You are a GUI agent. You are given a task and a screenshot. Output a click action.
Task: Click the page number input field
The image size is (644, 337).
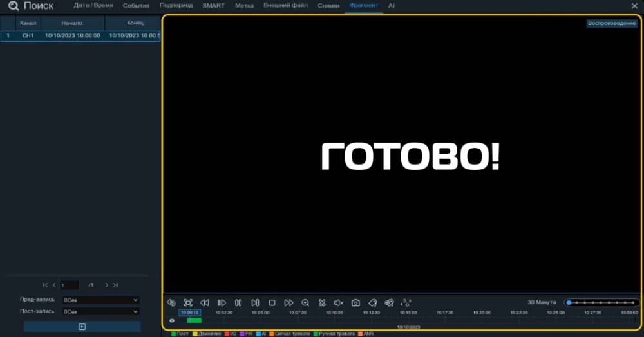coord(70,285)
